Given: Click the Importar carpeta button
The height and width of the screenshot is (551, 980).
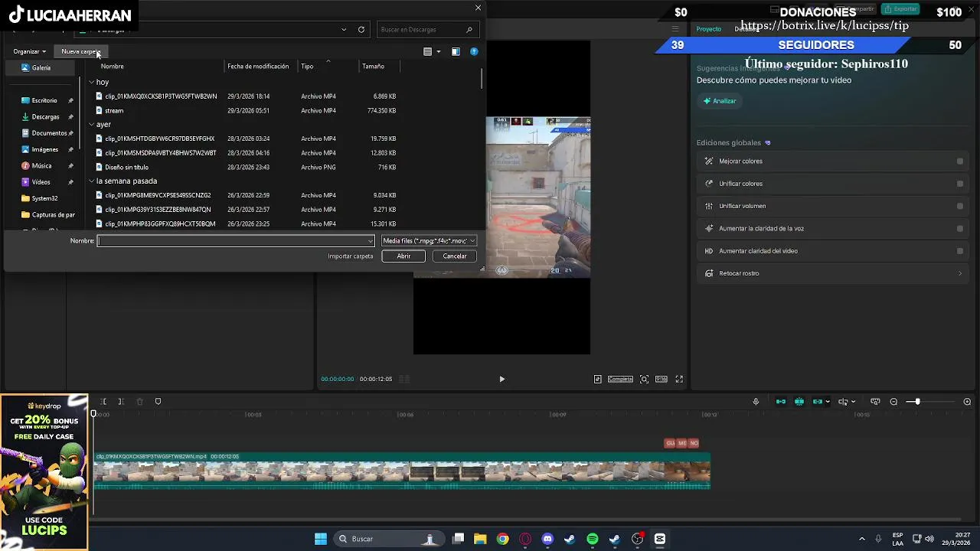Looking at the screenshot, I should click(351, 256).
